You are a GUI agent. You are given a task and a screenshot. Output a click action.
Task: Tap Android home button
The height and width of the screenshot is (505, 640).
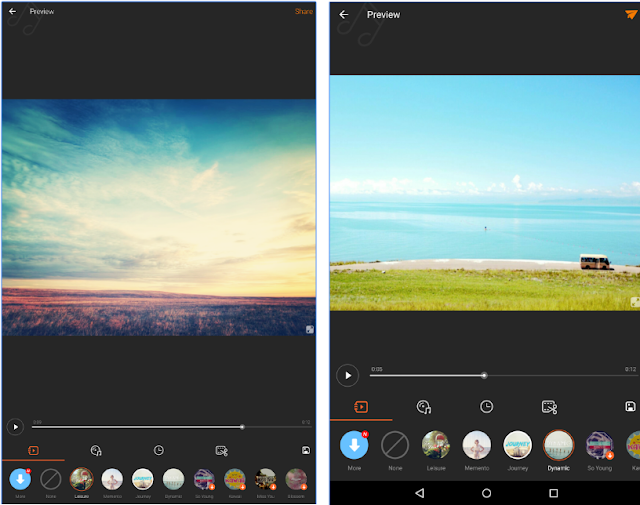[486, 493]
